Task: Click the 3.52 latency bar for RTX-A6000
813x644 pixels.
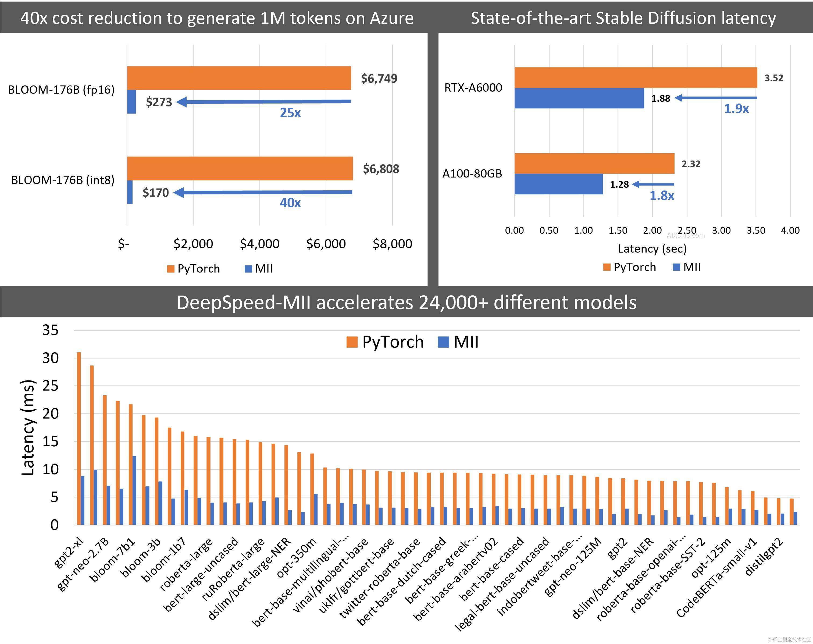Action: [x=636, y=78]
